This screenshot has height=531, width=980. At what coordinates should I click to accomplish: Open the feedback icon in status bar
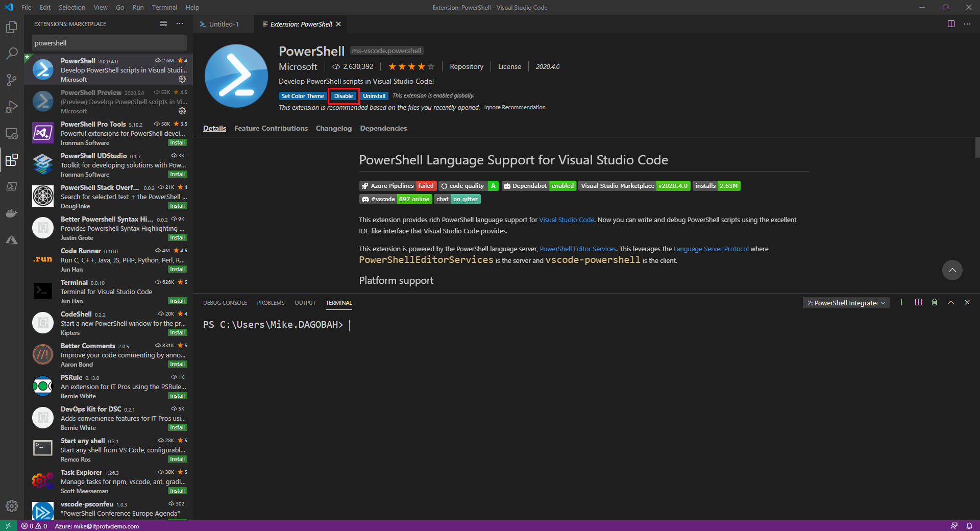(954, 526)
